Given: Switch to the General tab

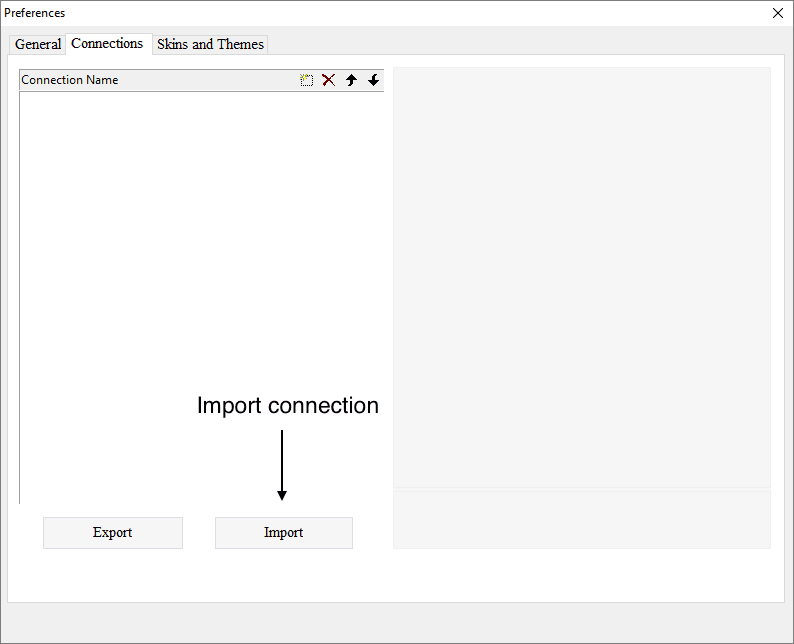Looking at the screenshot, I should tap(38, 44).
